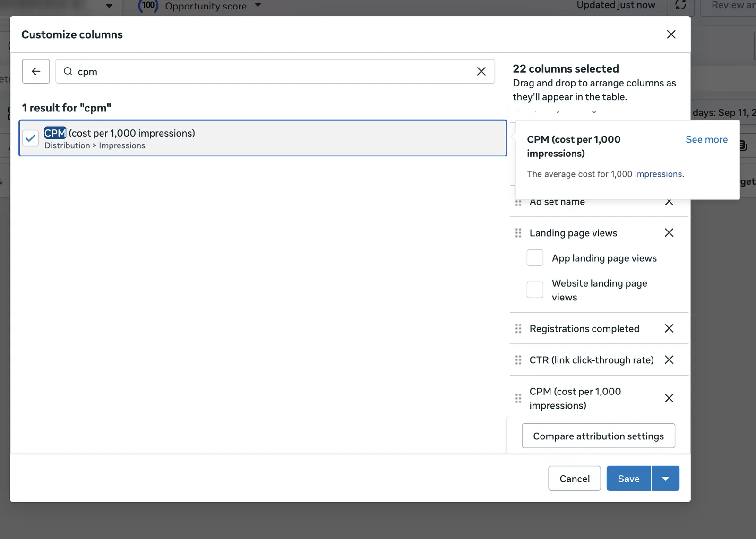Uncheck the CPM result checkbox
The width and height of the screenshot is (756, 539).
31,138
